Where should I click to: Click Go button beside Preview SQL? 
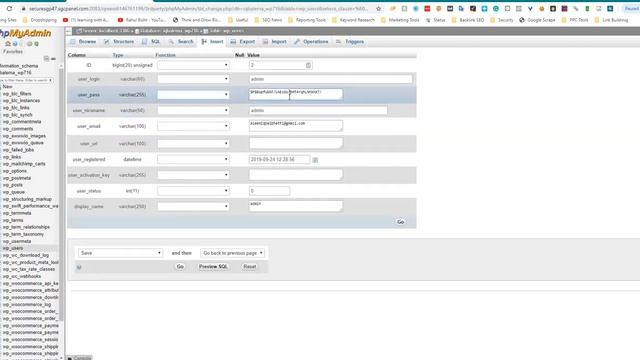(180, 267)
